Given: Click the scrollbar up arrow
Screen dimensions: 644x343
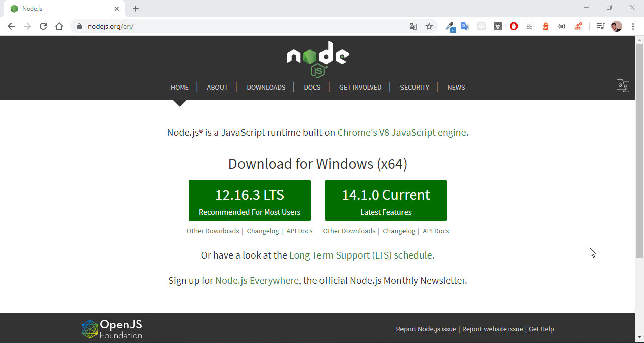Looking at the screenshot, I should (x=639, y=40).
